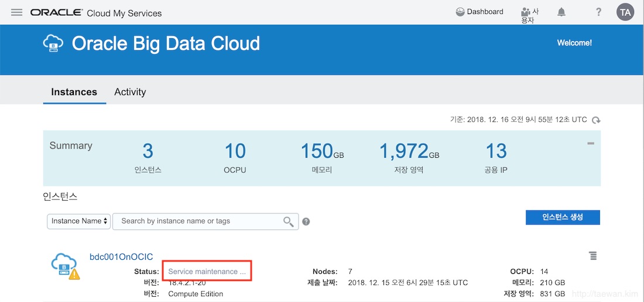Click the Welcome! link
The width and height of the screenshot is (644, 302).
tap(574, 43)
